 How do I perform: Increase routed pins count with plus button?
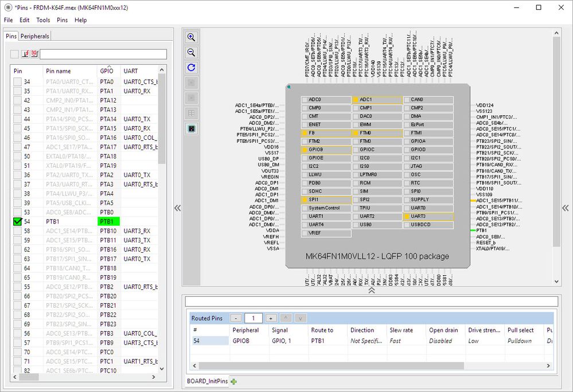(271, 318)
